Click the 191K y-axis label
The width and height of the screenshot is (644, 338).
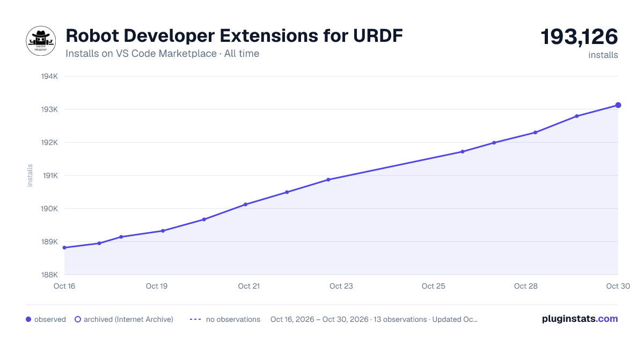[49, 175]
